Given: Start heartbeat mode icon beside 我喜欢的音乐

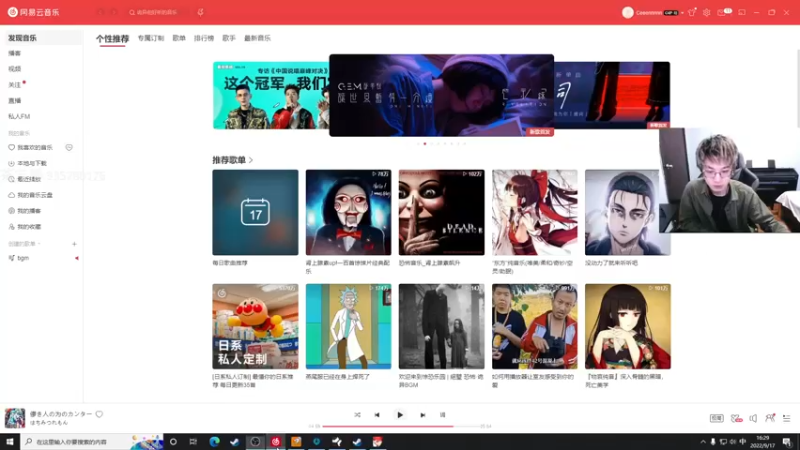Looking at the screenshot, I should (69, 147).
